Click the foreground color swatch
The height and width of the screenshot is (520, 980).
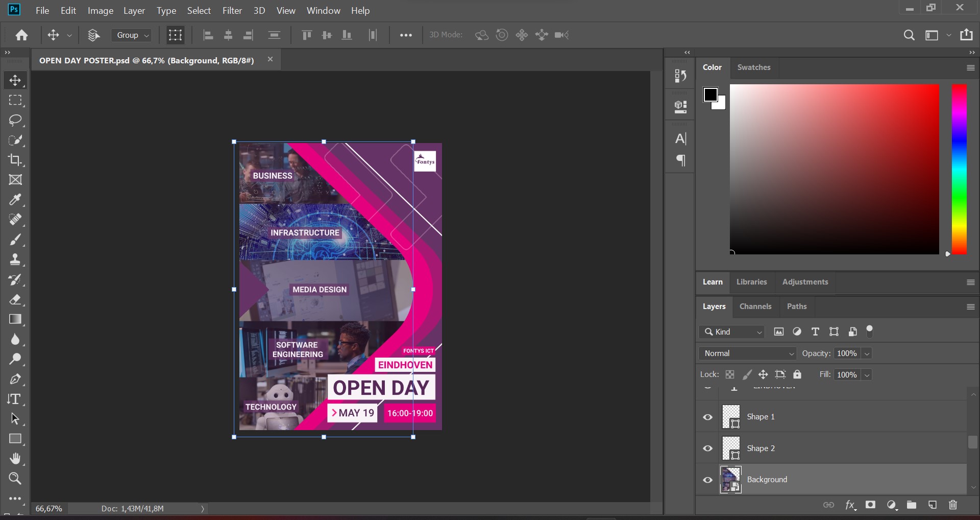[710, 94]
